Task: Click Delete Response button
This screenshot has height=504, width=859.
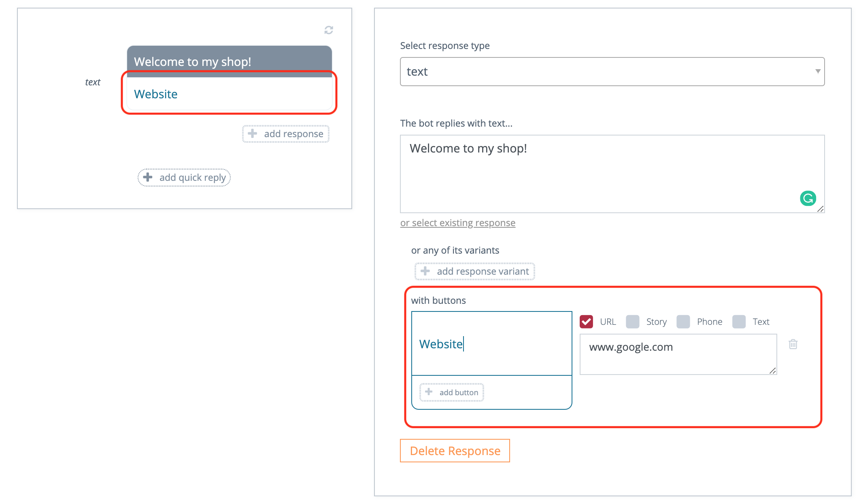Action: click(455, 451)
